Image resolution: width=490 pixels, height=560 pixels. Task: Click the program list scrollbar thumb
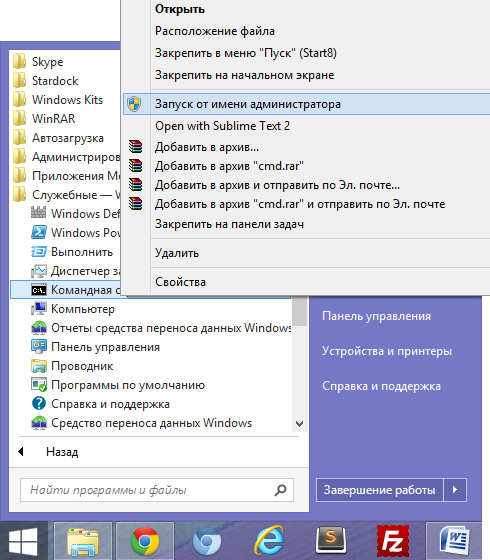point(300,311)
